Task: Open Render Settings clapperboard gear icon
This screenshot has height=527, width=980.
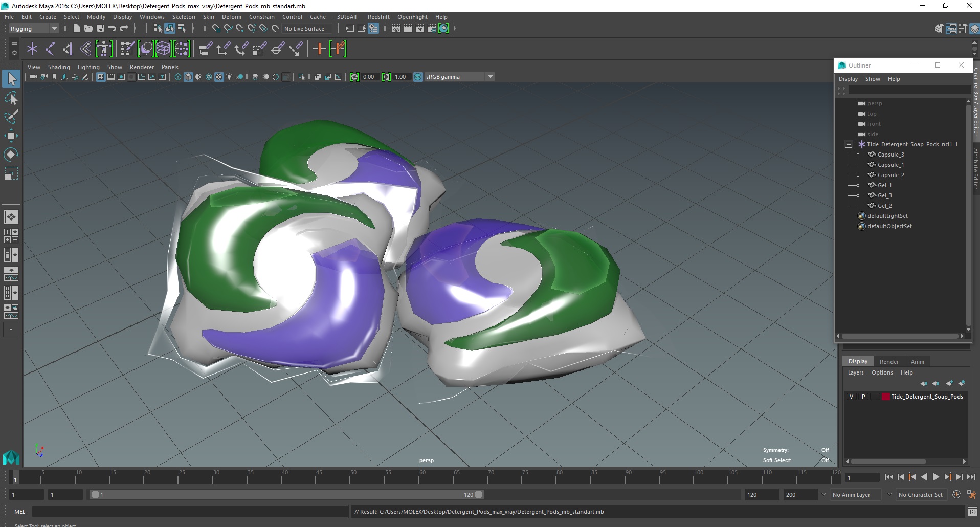Action: 432,29
